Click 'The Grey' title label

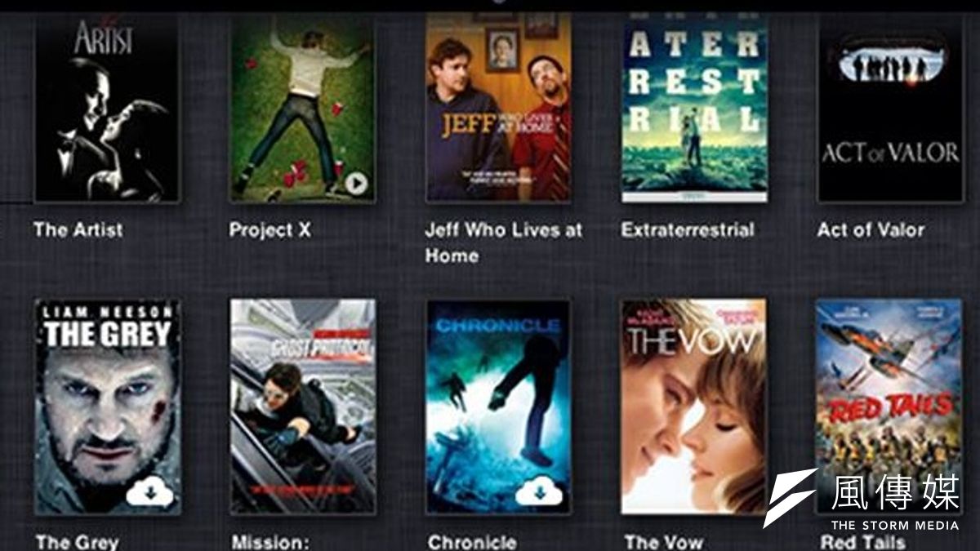[78, 542]
